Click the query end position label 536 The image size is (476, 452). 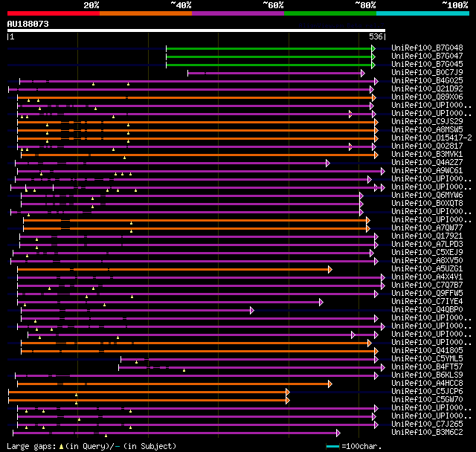pos(376,36)
